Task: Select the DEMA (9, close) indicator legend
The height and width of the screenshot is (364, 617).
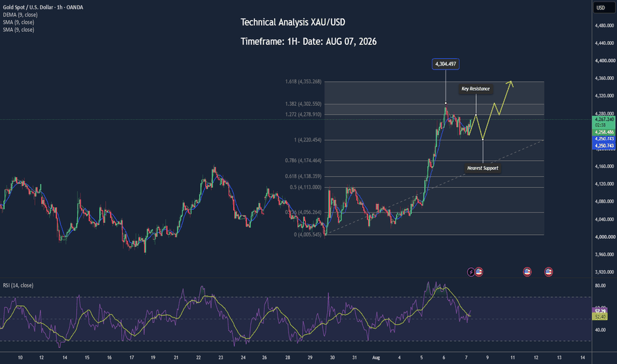Action: (x=20, y=15)
